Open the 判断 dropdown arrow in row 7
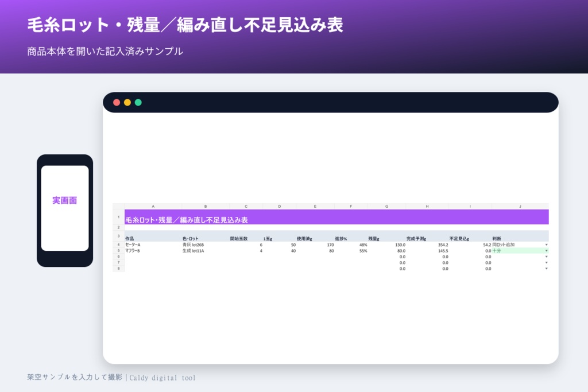 pos(546,263)
